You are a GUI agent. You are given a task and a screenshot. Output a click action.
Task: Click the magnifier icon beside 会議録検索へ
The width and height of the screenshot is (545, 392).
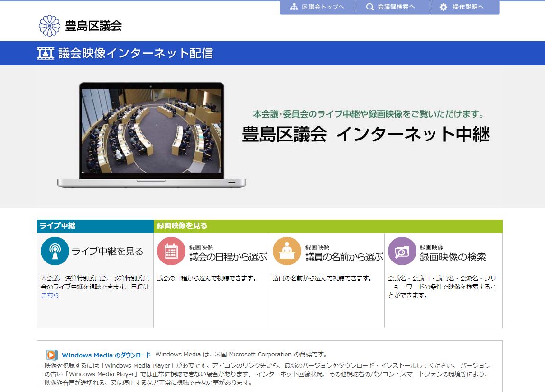(x=370, y=7)
